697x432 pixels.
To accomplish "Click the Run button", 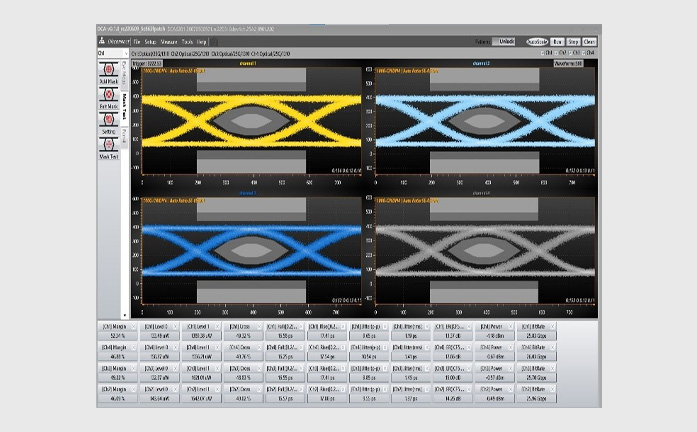I will click(x=557, y=42).
